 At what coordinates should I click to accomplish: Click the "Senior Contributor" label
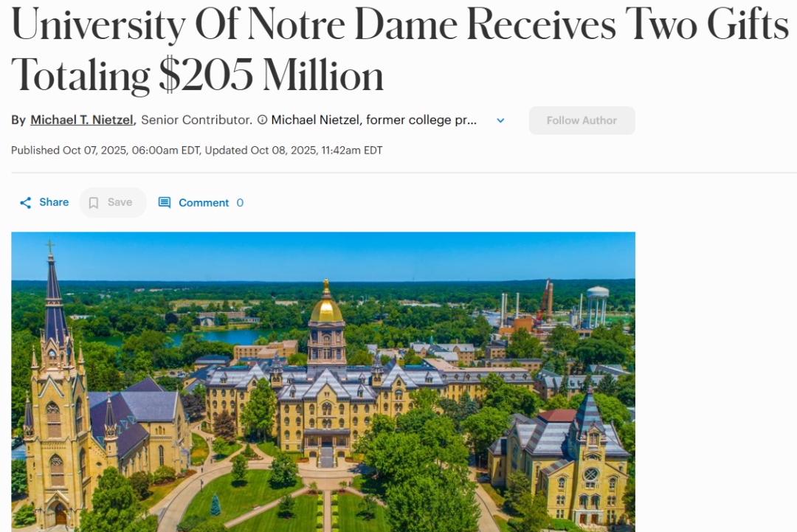[196, 120]
